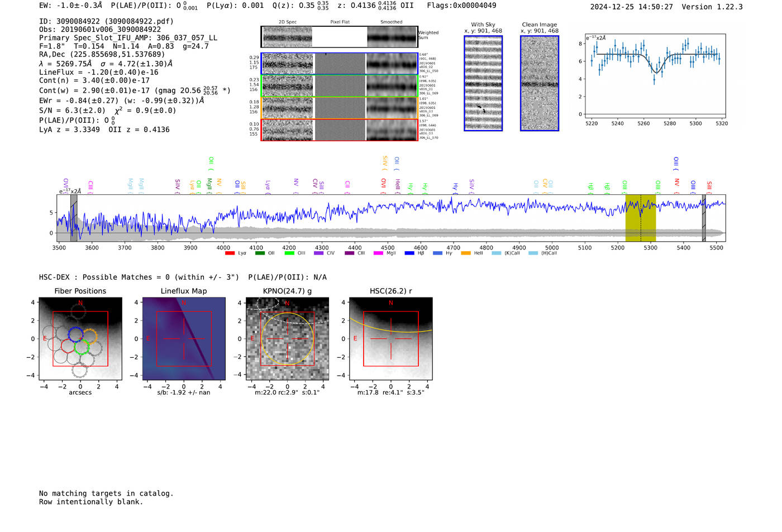Click the 'm:17.8 re:4.1" s:3.5"' caption
This screenshot has width=782, height=532.
click(x=391, y=392)
